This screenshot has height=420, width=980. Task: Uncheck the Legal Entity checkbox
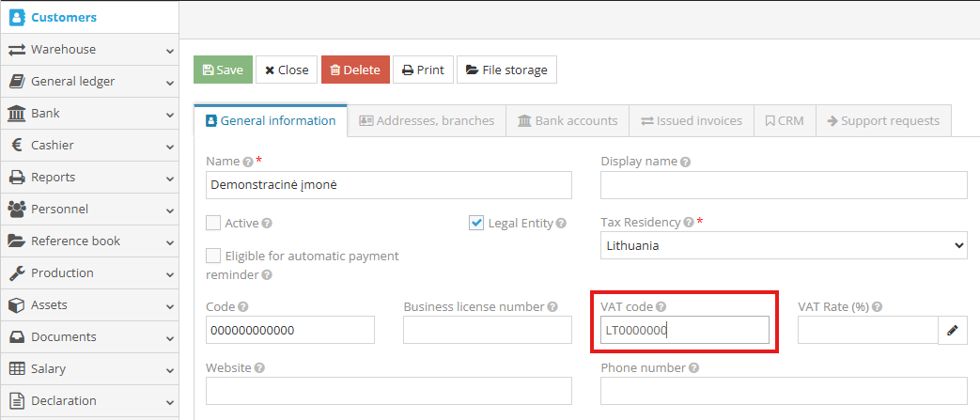pyautogui.click(x=476, y=224)
